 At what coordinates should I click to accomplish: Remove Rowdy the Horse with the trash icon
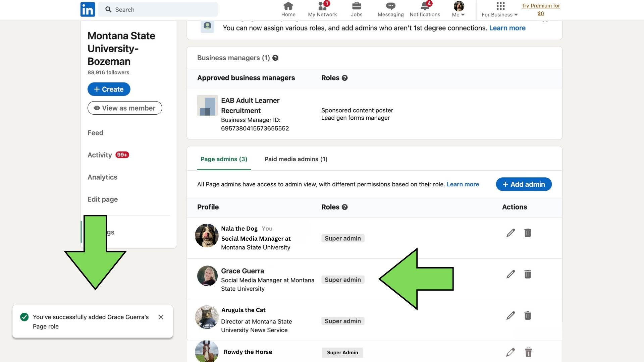point(528,352)
